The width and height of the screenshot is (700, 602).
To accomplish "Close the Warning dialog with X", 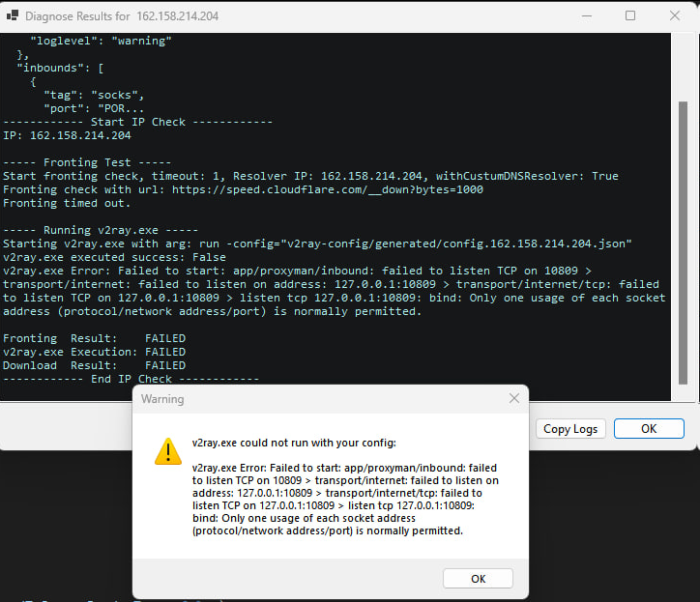I will point(513,398).
